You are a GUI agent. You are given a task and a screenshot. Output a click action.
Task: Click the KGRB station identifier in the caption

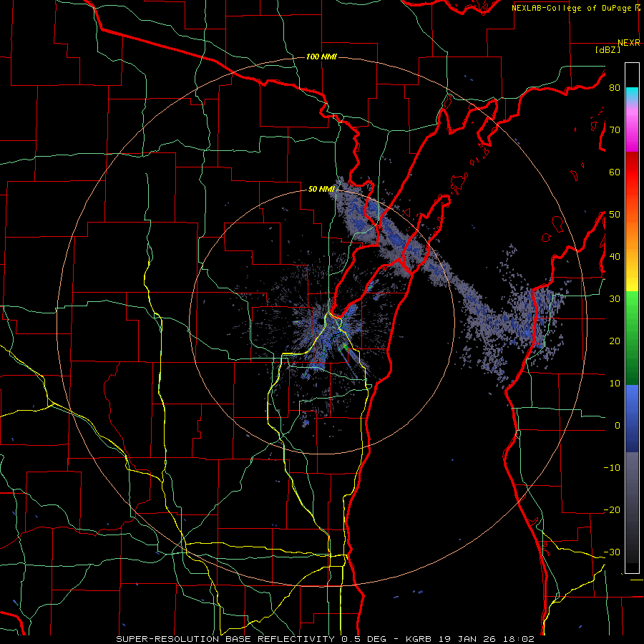pyautogui.click(x=418, y=639)
